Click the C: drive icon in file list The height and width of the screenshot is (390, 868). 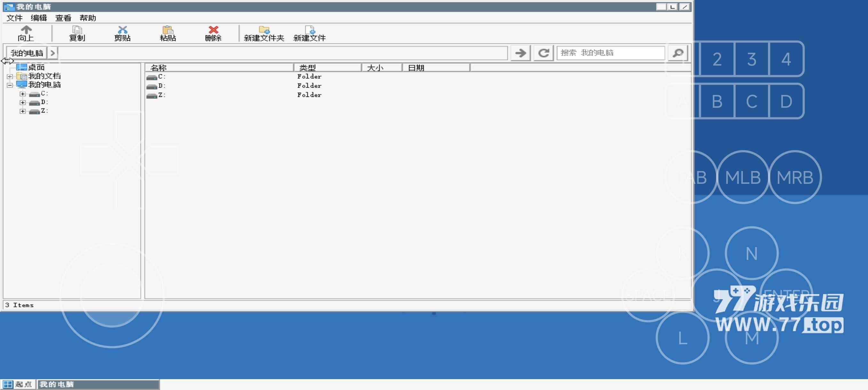click(152, 77)
